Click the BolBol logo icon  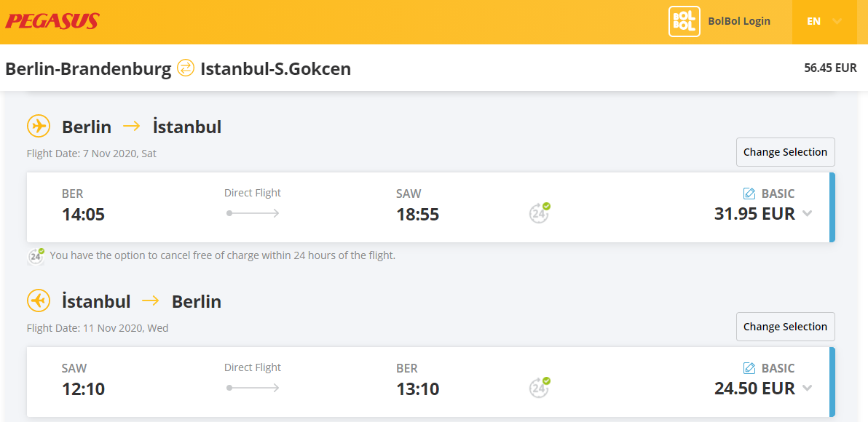coord(684,22)
